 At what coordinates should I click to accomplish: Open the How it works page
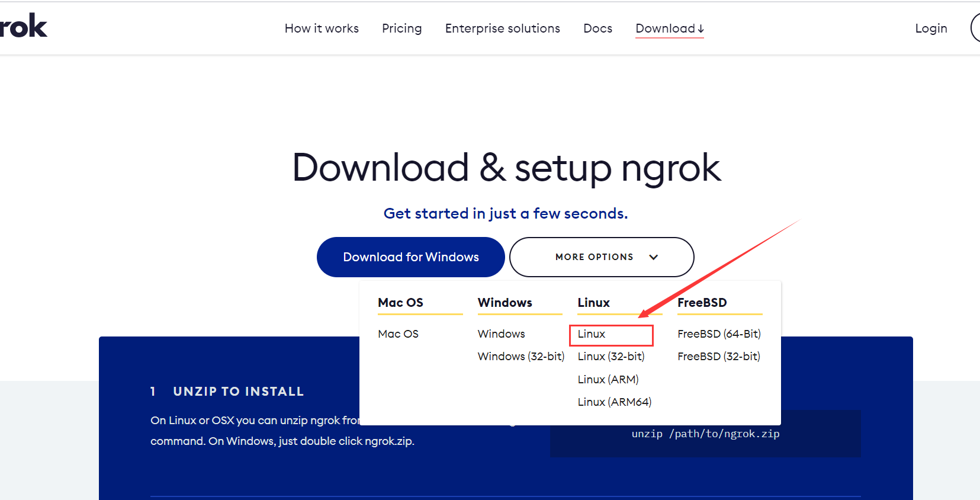point(322,28)
